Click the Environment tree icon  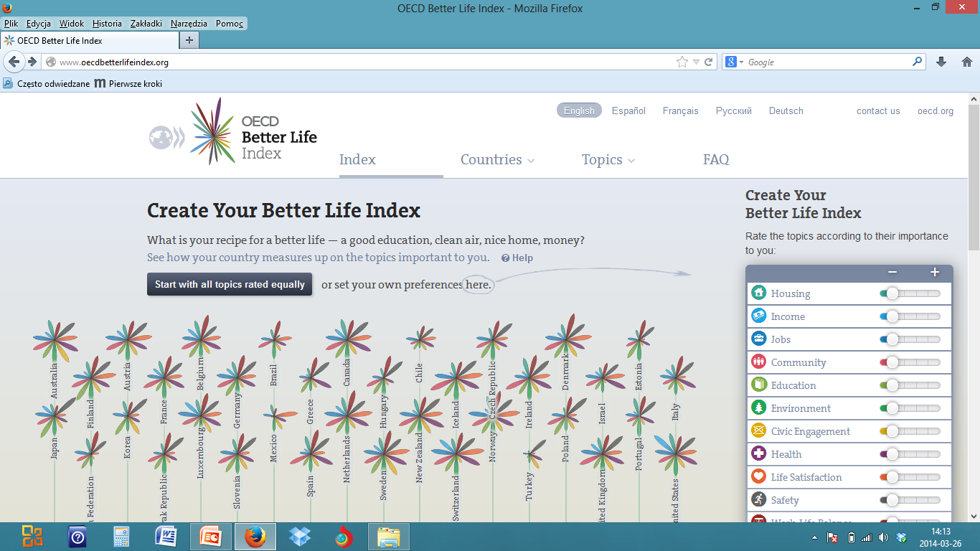758,408
